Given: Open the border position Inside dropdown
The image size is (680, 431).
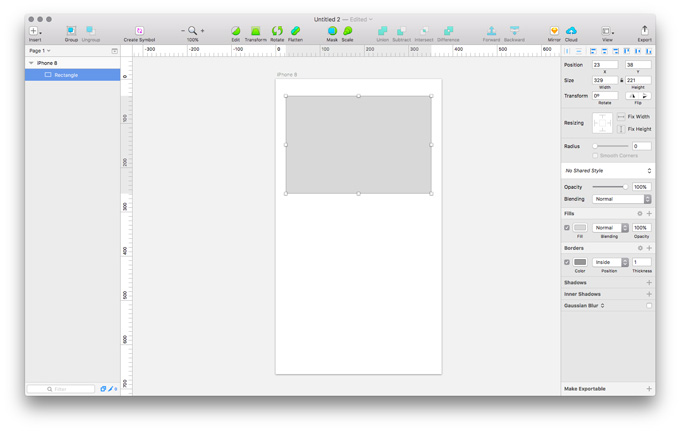Looking at the screenshot, I should coord(610,262).
